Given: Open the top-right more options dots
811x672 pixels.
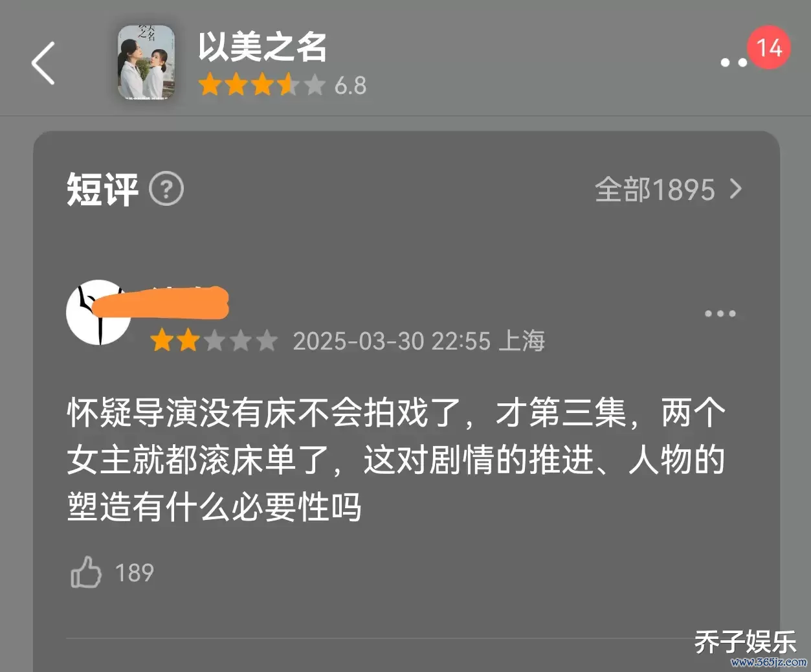Looking at the screenshot, I should (734, 63).
